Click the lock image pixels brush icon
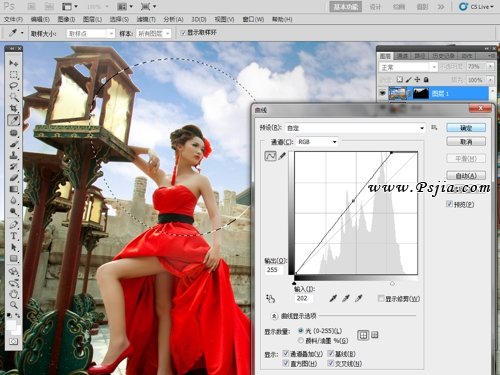This screenshot has width=500, height=375. (409, 80)
